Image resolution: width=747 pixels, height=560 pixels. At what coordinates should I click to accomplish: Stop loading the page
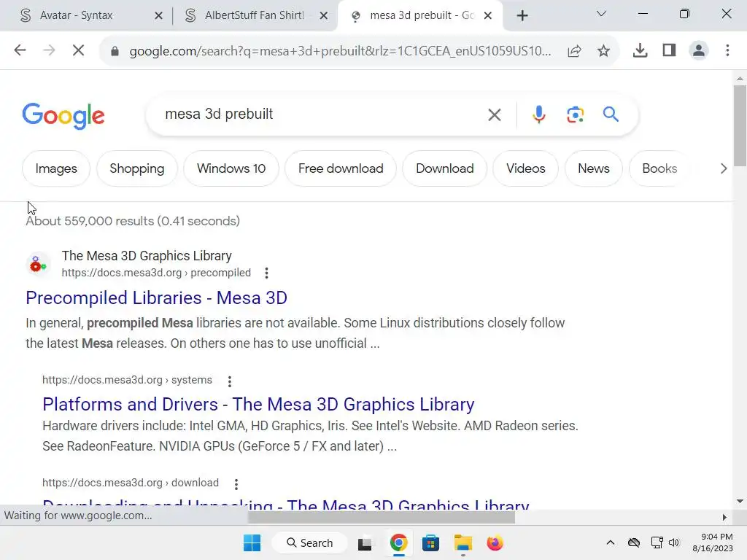point(79,50)
